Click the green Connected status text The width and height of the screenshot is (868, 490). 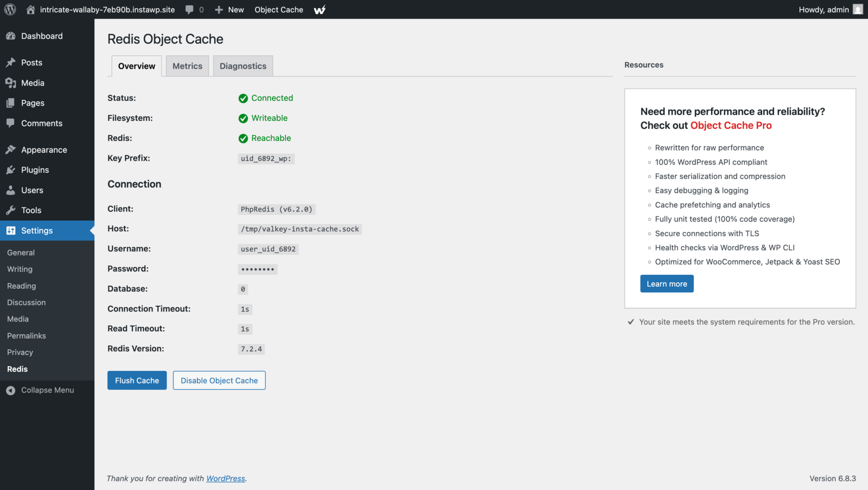point(272,98)
